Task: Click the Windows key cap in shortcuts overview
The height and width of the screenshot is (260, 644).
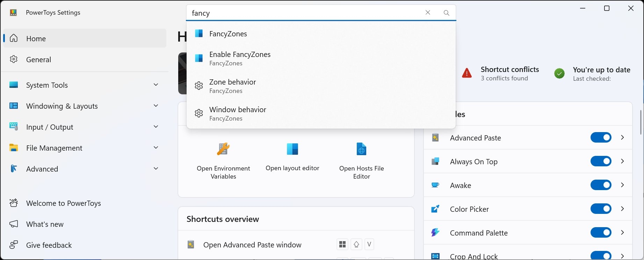Action: tap(342, 244)
